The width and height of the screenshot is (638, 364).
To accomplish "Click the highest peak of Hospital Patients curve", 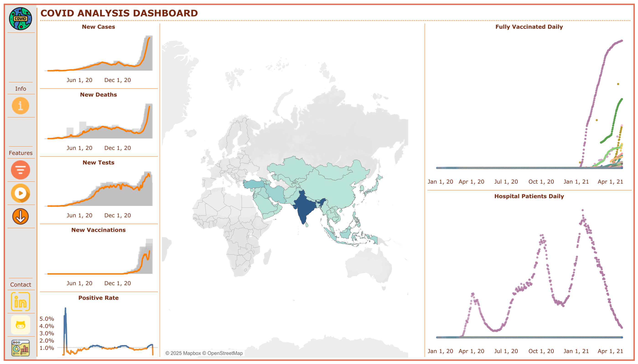I will 583,210.
